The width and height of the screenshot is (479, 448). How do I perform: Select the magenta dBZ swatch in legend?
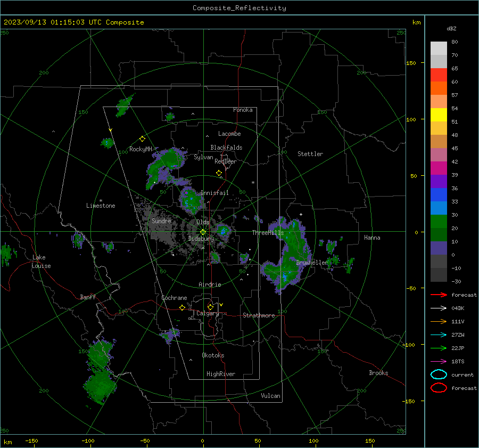tap(439, 168)
